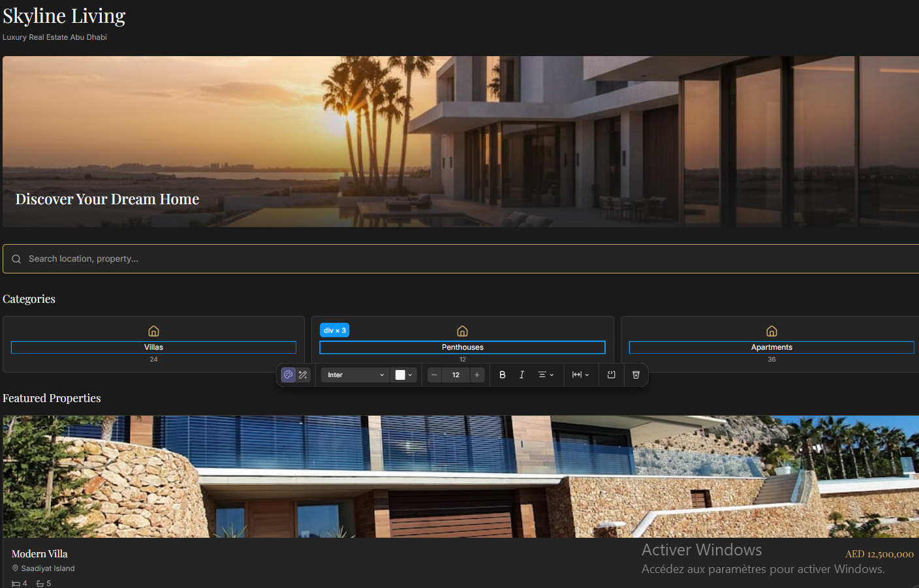Open the white text color swatch
The height and width of the screenshot is (588, 919).
click(x=404, y=375)
